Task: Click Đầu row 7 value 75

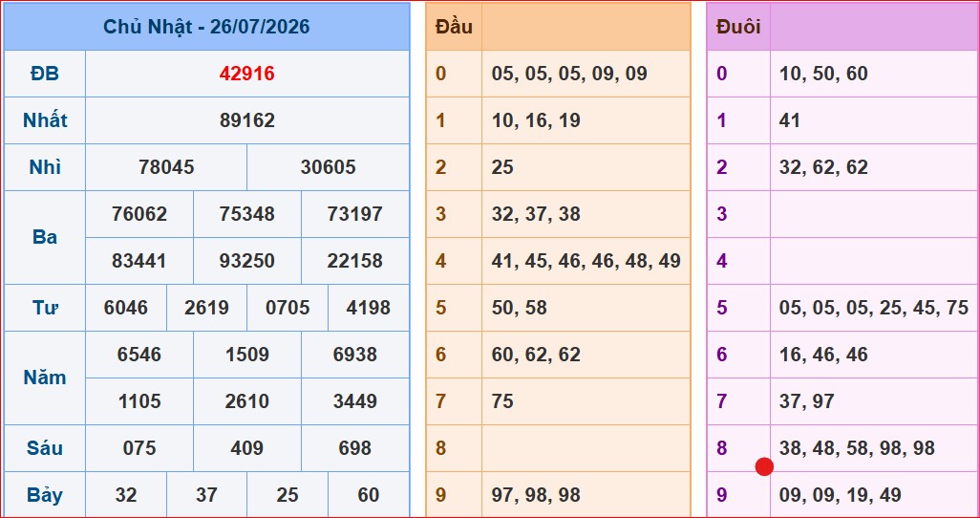Action: (x=502, y=401)
